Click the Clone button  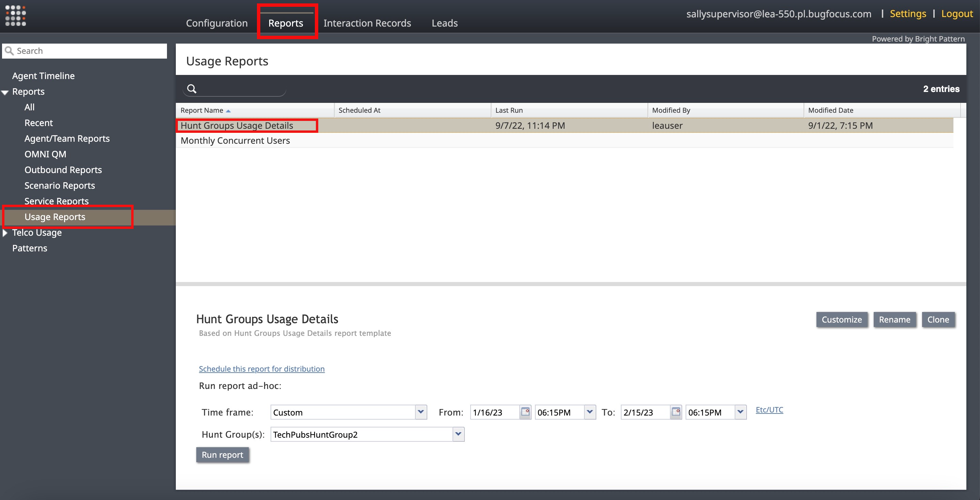pos(938,319)
